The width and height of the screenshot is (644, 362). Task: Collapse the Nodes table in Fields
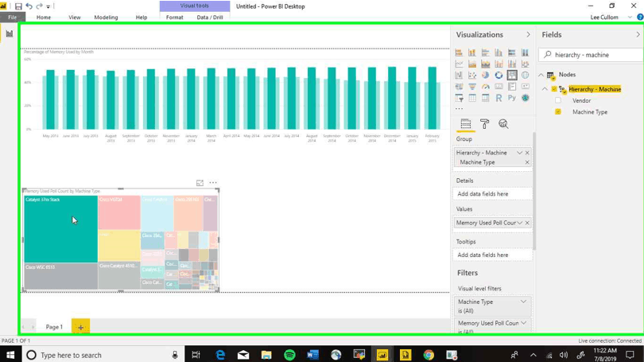tap(541, 75)
